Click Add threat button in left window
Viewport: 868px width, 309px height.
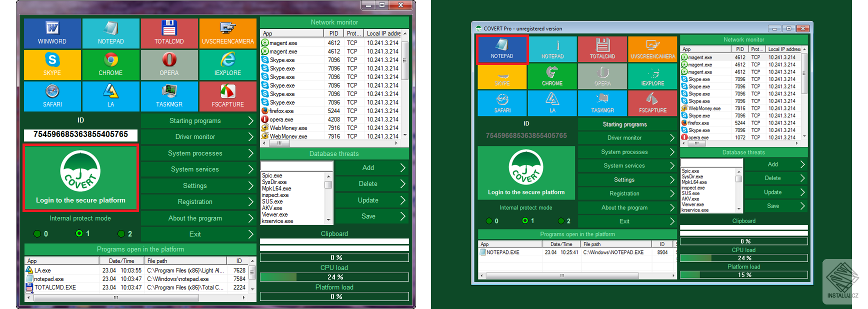371,167
